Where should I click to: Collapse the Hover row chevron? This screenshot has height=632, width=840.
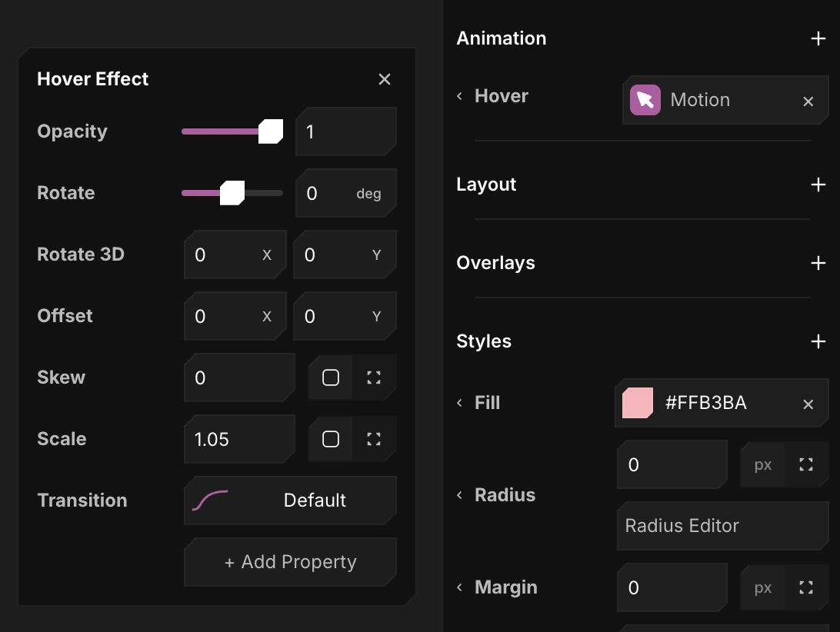460,96
